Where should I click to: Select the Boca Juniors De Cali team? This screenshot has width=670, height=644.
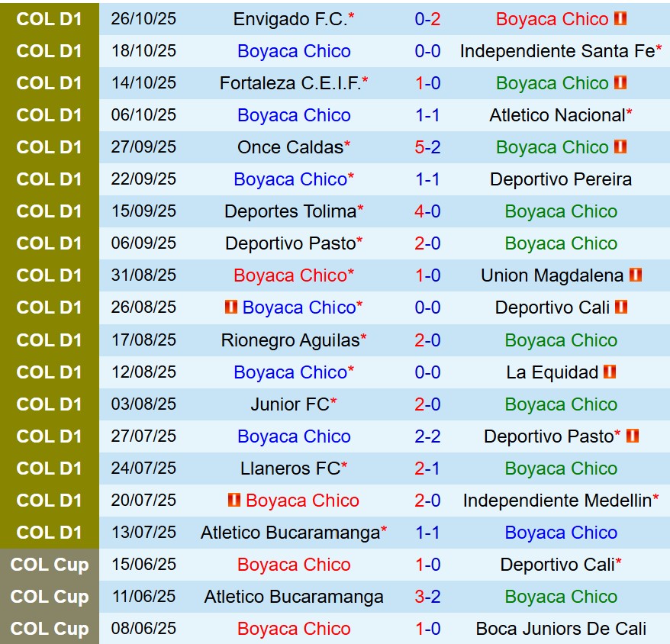(x=561, y=629)
